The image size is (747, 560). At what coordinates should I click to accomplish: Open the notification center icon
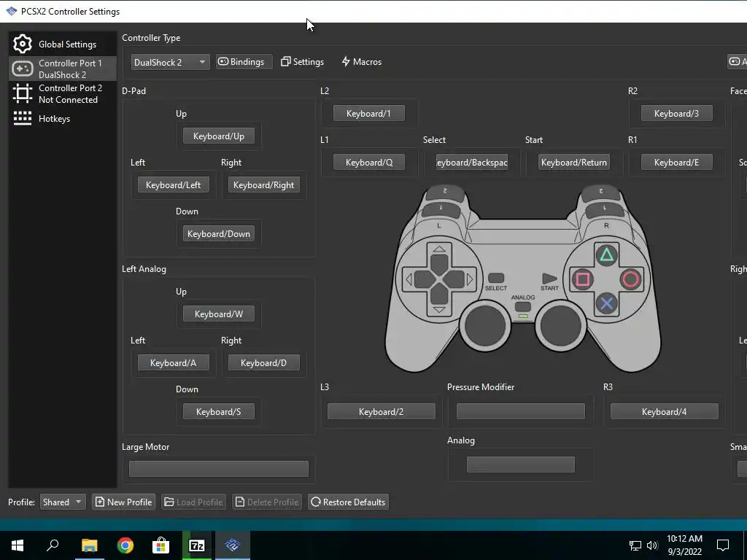pyautogui.click(x=723, y=545)
